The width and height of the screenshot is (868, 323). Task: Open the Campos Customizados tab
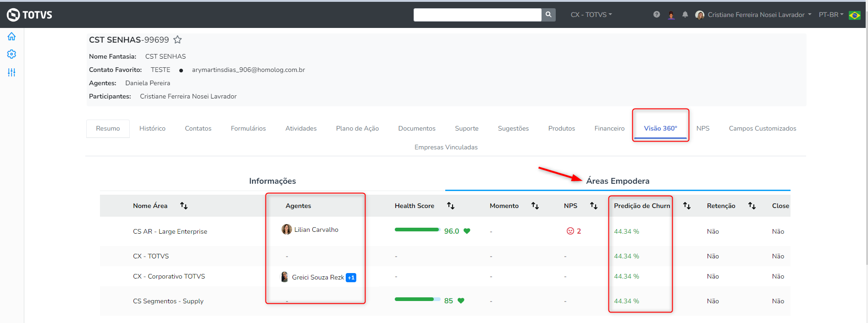(x=763, y=128)
